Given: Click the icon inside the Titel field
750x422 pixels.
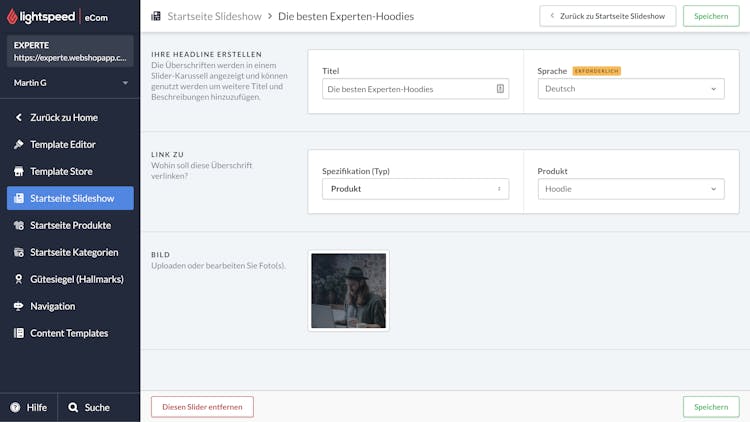Looking at the screenshot, I should (500, 89).
